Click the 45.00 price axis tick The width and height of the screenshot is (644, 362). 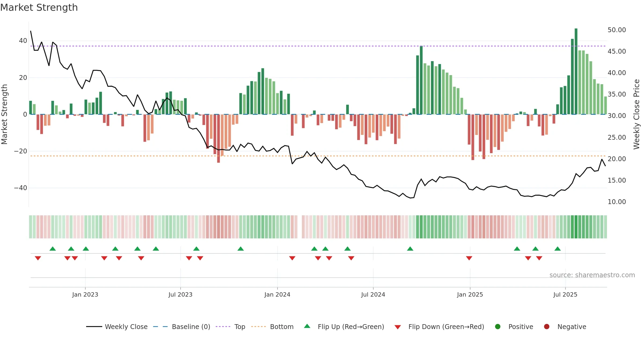click(617, 51)
